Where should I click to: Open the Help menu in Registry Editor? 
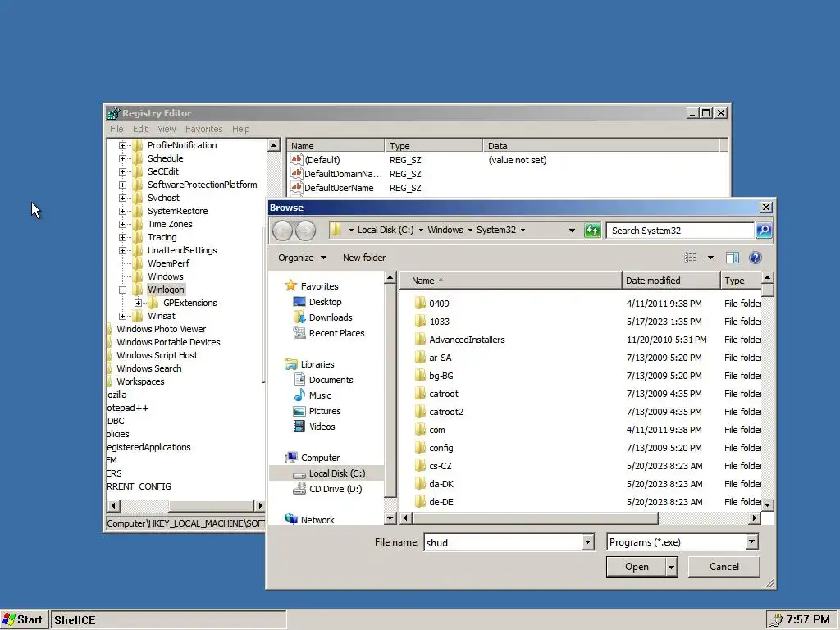(x=240, y=129)
